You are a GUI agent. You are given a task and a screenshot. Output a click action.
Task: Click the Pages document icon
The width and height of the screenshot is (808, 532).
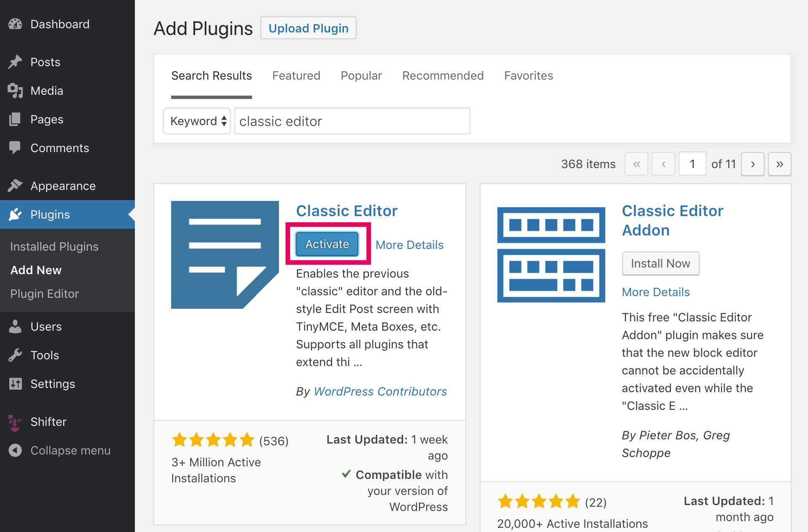[x=15, y=119]
